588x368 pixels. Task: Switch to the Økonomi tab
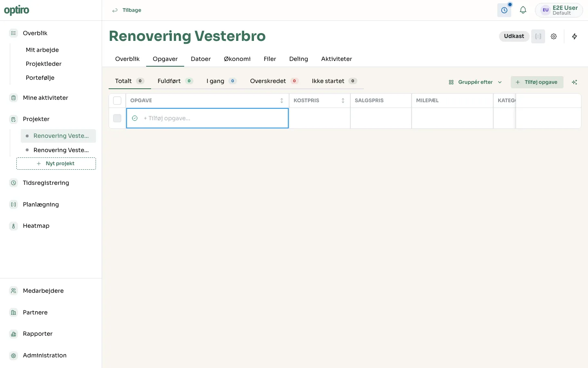click(x=237, y=59)
